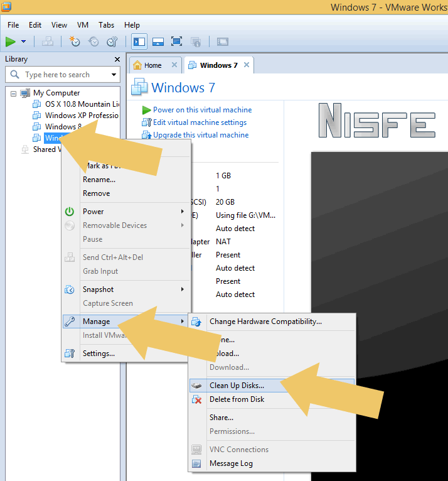Open Message Log from Manage submenu
Screen dimensions: 448x481
(231, 463)
